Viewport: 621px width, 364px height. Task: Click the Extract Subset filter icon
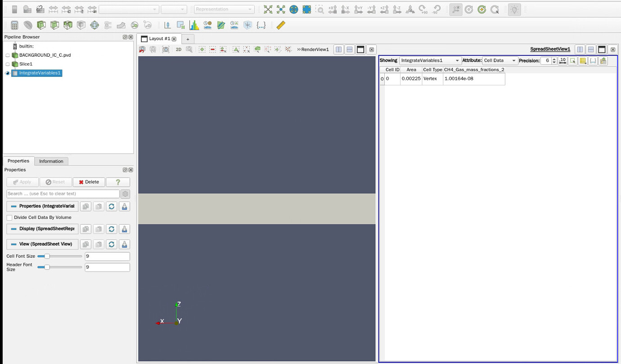pyautogui.click(x=81, y=25)
